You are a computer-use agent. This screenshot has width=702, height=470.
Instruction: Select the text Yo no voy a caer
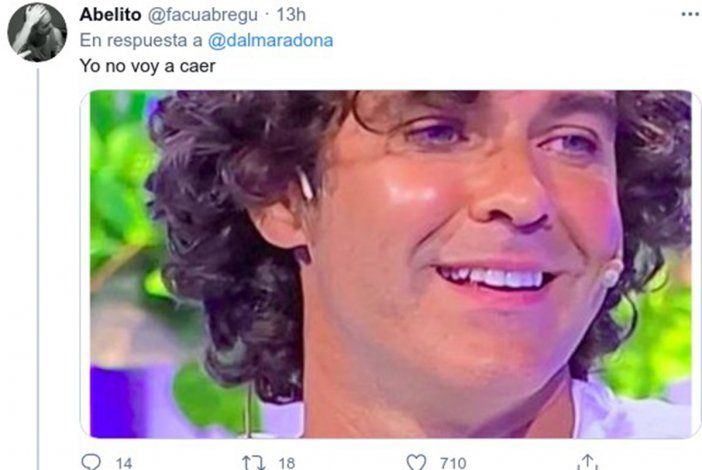click(x=148, y=66)
